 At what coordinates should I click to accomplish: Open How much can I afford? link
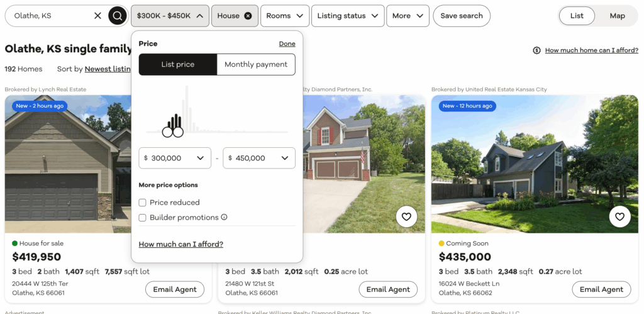pyautogui.click(x=180, y=244)
